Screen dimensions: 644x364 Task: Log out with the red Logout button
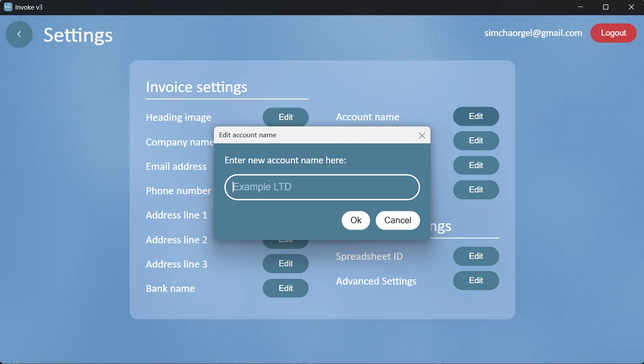click(613, 33)
